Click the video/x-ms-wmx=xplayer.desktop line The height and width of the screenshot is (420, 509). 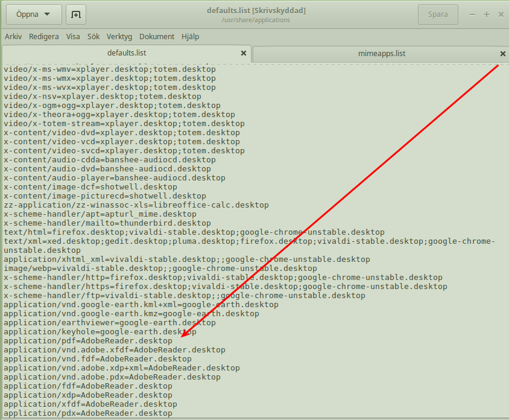pyautogui.click(x=110, y=78)
